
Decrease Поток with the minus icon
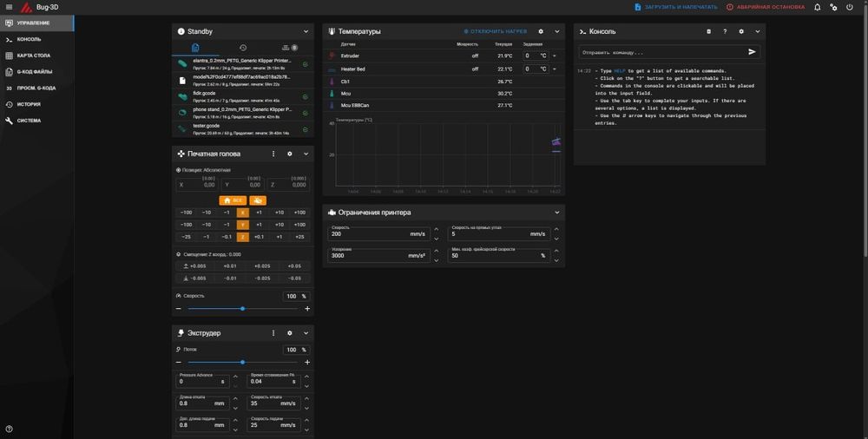[x=178, y=363]
